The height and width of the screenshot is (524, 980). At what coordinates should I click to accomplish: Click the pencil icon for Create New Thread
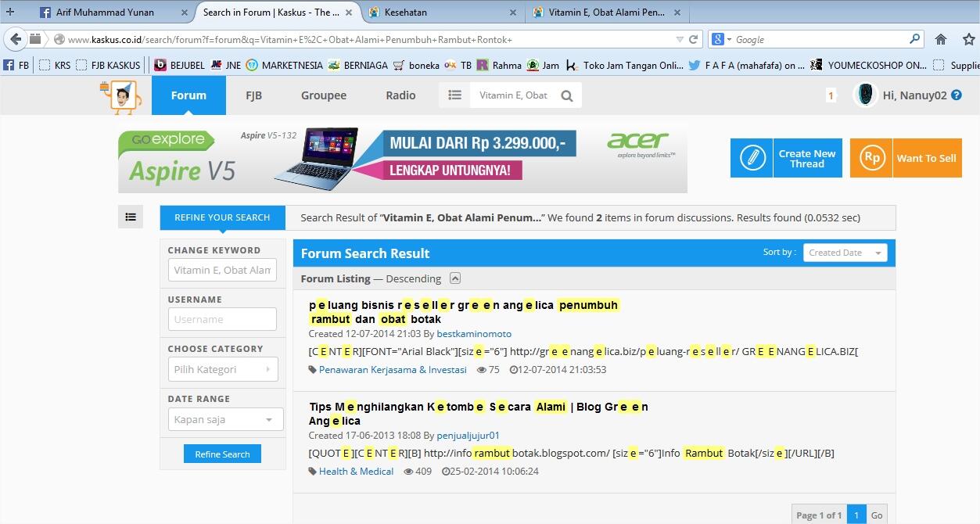point(752,158)
